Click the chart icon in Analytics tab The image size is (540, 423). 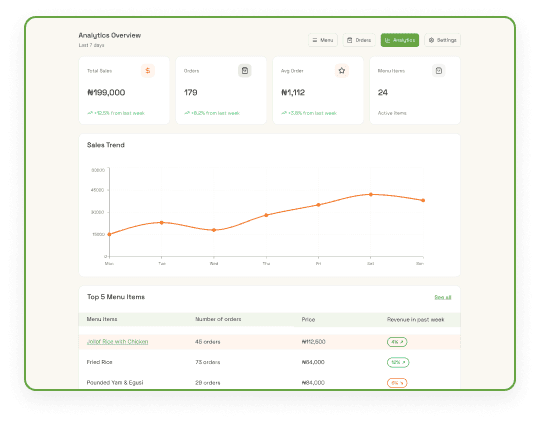pos(387,40)
